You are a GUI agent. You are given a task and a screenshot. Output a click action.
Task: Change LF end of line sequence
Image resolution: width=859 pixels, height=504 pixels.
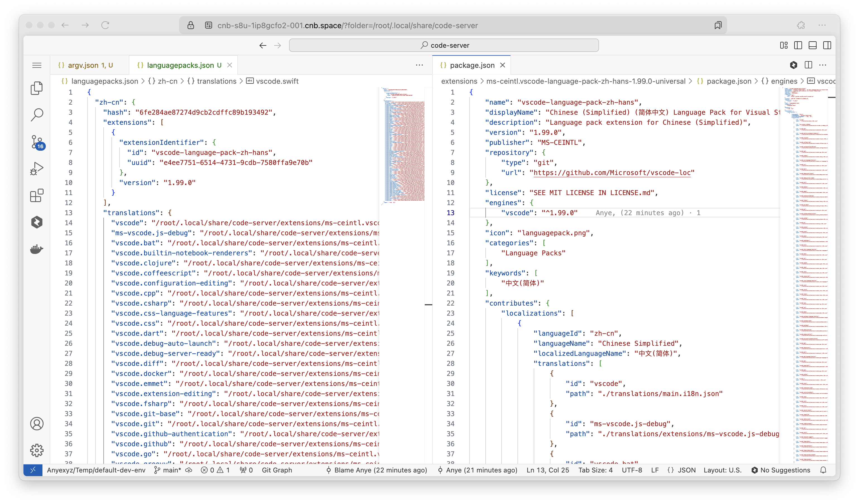655,470
